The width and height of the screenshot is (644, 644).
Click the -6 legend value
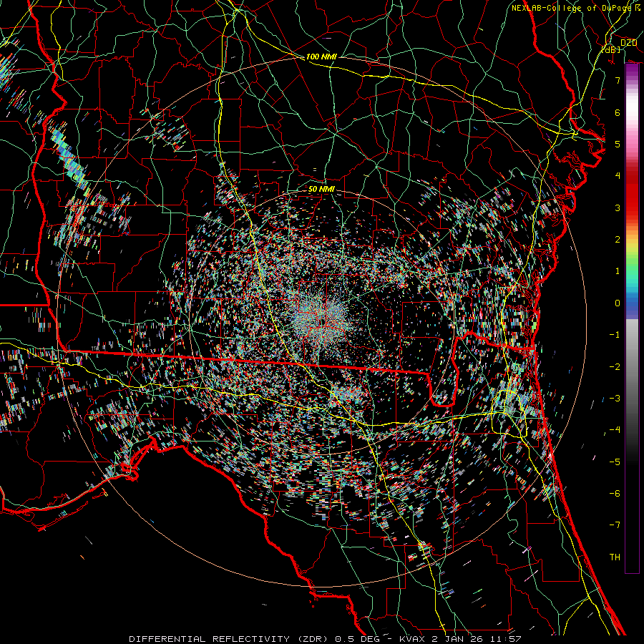[615, 494]
